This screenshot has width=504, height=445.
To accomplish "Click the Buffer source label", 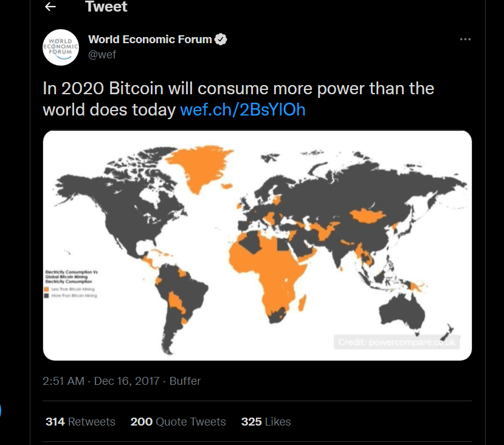I will point(185,381).
